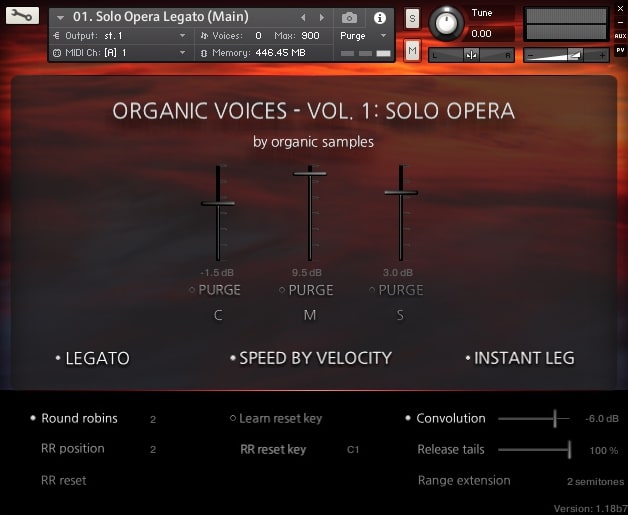Click Learn reset key
This screenshot has height=515, width=628.
click(x=276, y=418)
